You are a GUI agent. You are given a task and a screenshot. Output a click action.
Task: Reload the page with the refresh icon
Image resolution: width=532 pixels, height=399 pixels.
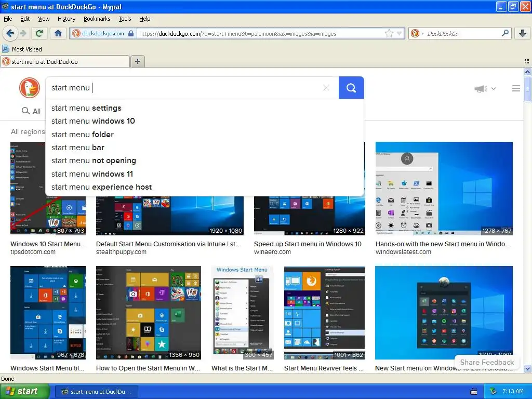[x=39, y=33]
